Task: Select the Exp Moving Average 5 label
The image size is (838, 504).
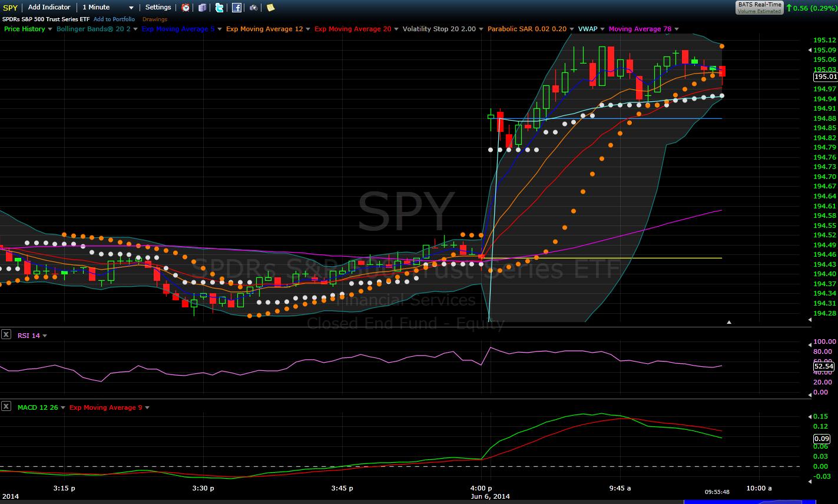Action: [178, 29]
